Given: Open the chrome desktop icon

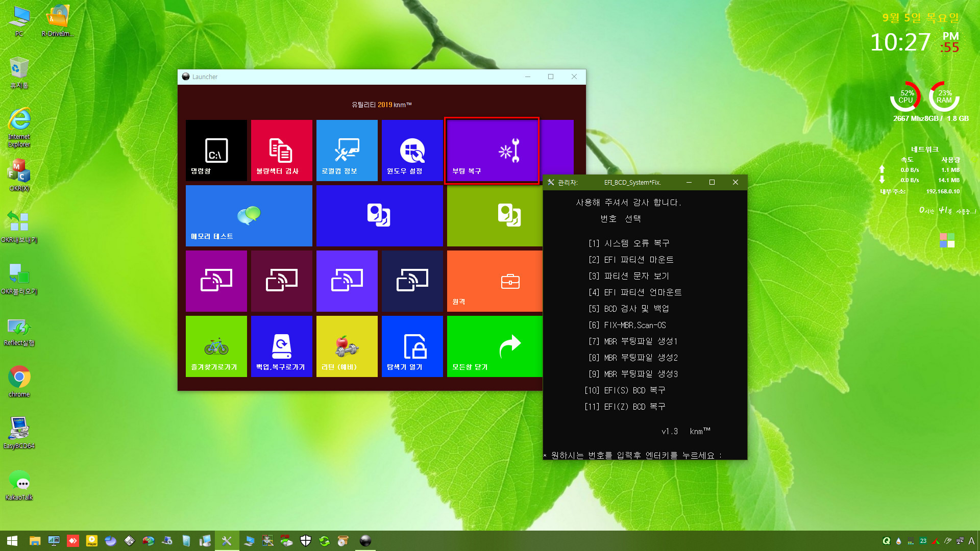Looking at the screenshot, I should (x=19, y=382).
